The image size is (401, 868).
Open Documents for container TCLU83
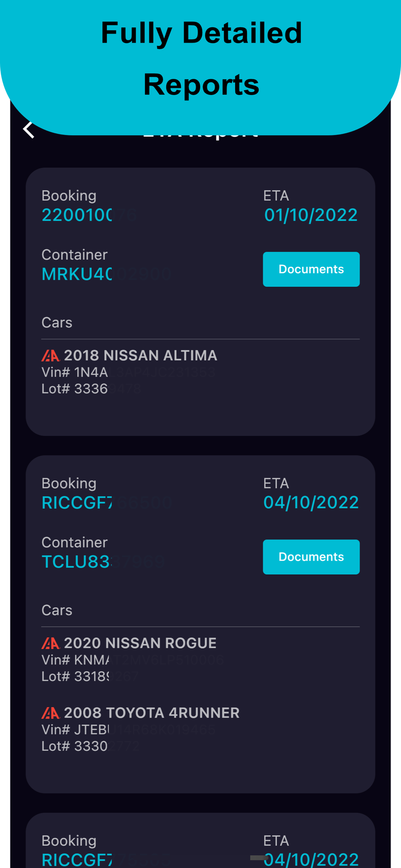click(311, 557)
